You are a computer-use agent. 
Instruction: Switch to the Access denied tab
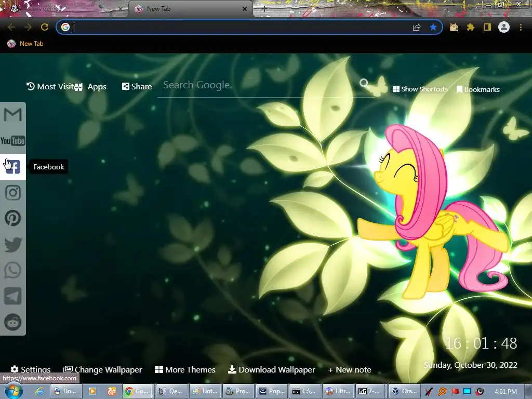pos(64,9)
